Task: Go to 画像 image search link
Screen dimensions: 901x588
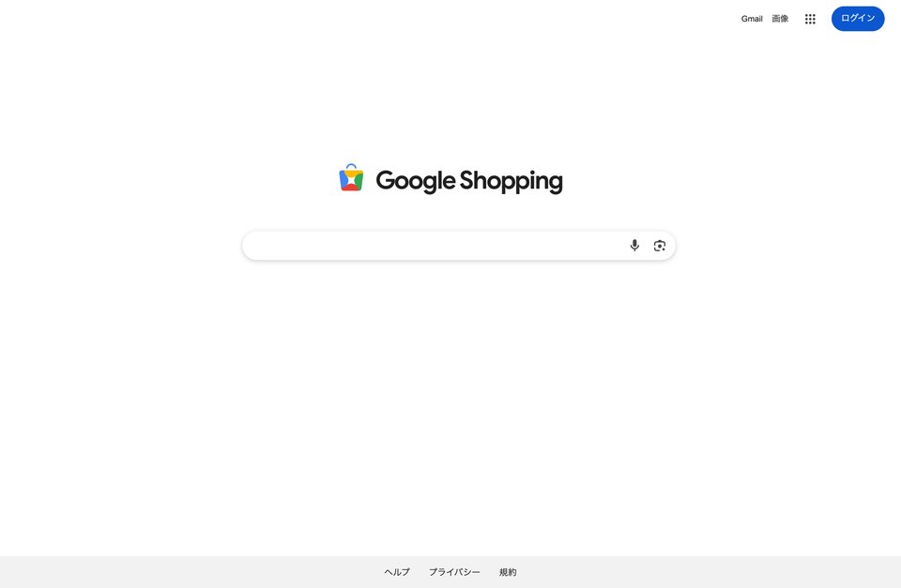Action: click(x=780, y=19)
